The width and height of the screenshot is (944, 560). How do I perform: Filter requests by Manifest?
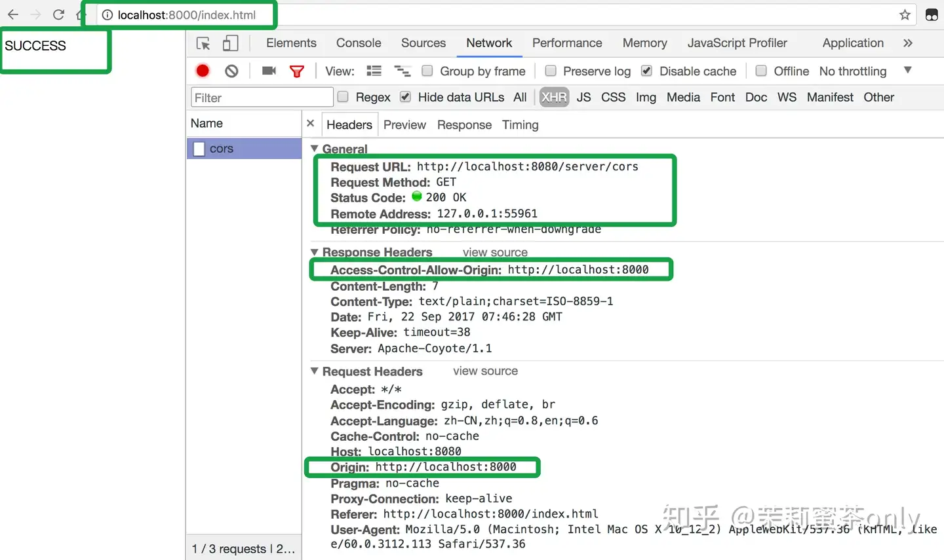830,98
